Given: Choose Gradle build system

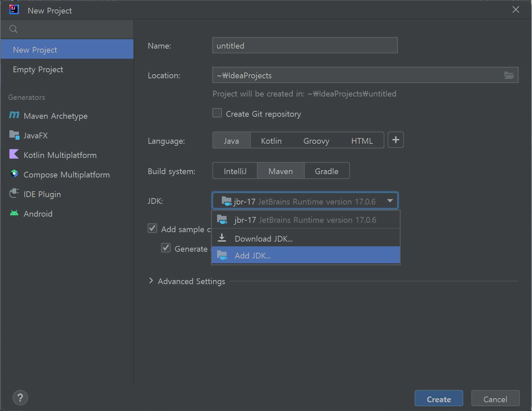Looking at the screenshot, I should (x=327, y=170).
